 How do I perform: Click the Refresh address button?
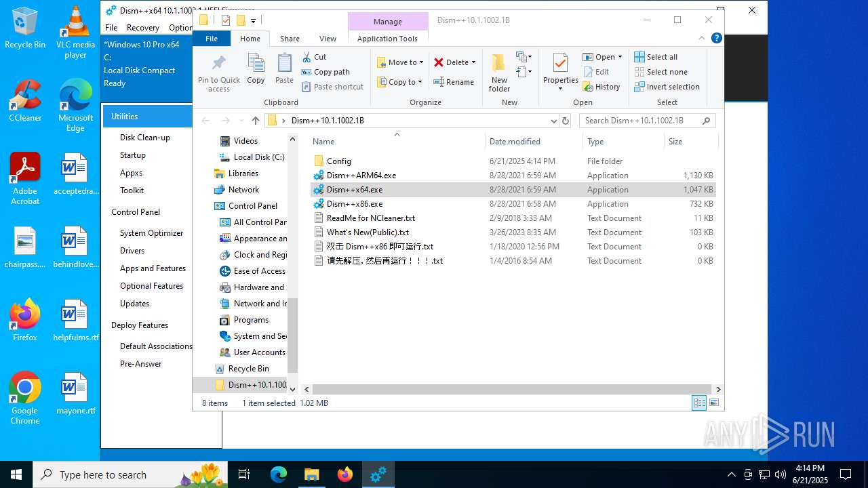pyautogui.click(x=566, y=121)
